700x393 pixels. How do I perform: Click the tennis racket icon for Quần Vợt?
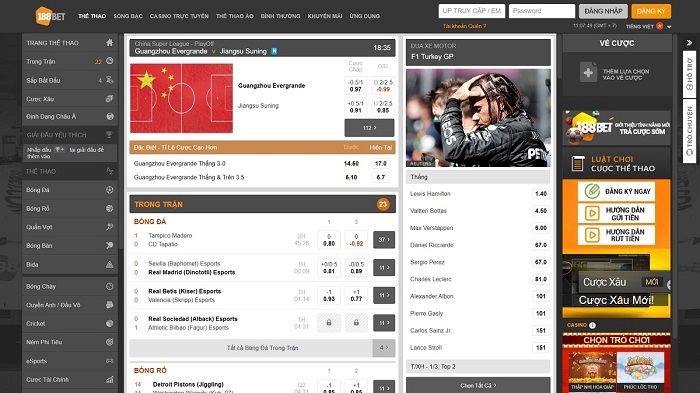click(x=109, y=227)
